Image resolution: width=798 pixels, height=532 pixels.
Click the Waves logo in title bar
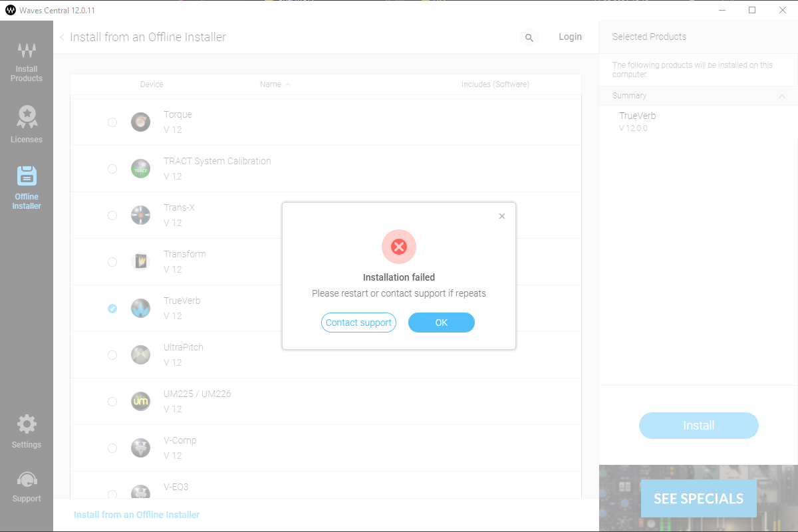coord(10,10)
